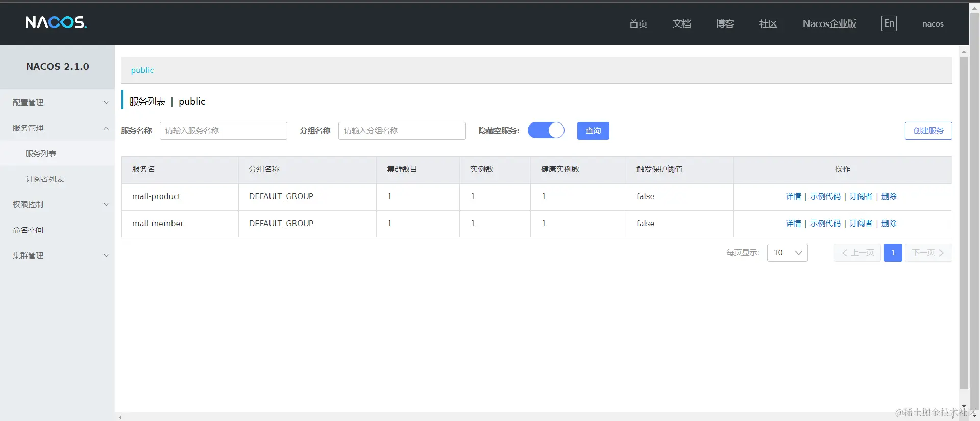Open Nacos企业版 link
The width and height of the screenshot is (980, 421).
(829, 23)
